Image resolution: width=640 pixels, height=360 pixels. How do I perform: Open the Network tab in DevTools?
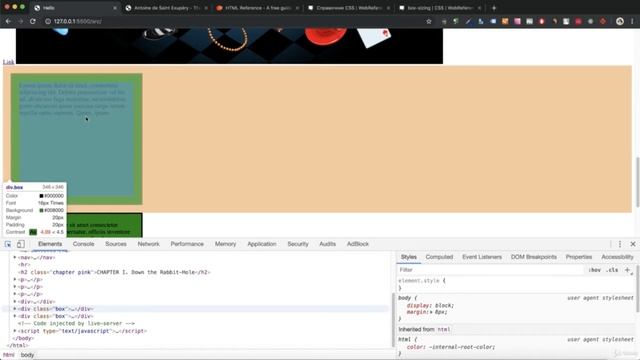[148, 244]
